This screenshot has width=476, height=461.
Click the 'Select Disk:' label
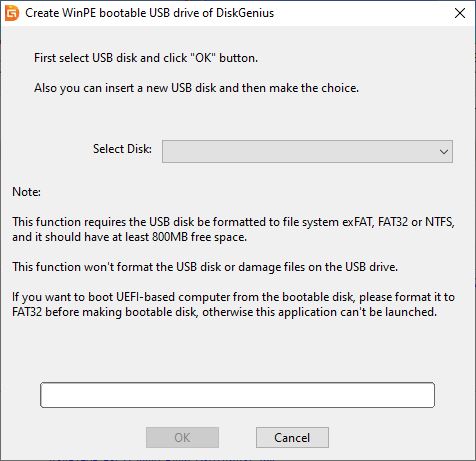pyautogui.click(x=122, y=149)
